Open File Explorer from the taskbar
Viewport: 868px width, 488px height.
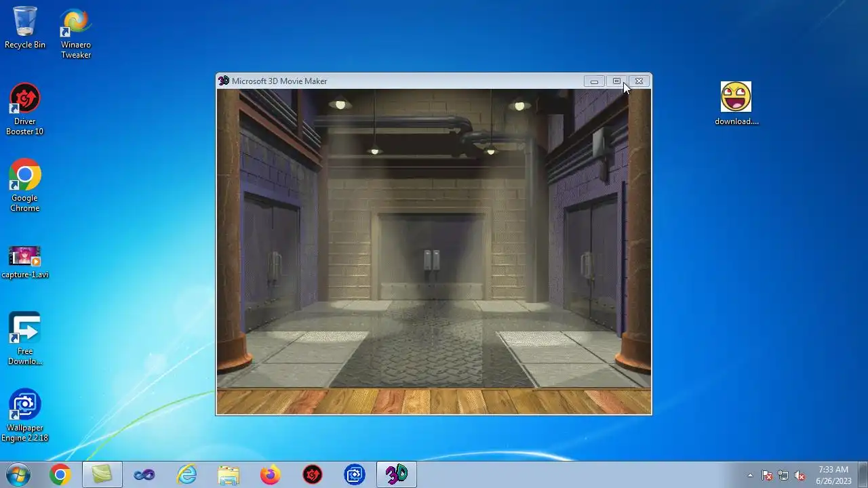coord(229,475)
